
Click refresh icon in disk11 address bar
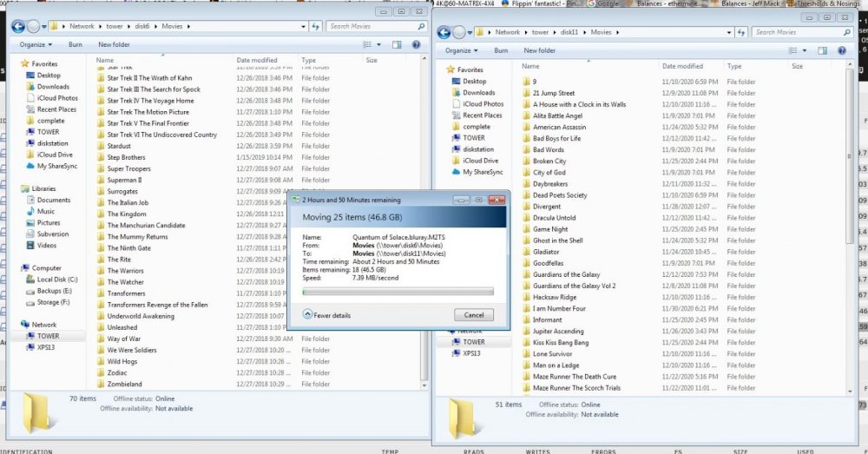click(x=741, y=32)
